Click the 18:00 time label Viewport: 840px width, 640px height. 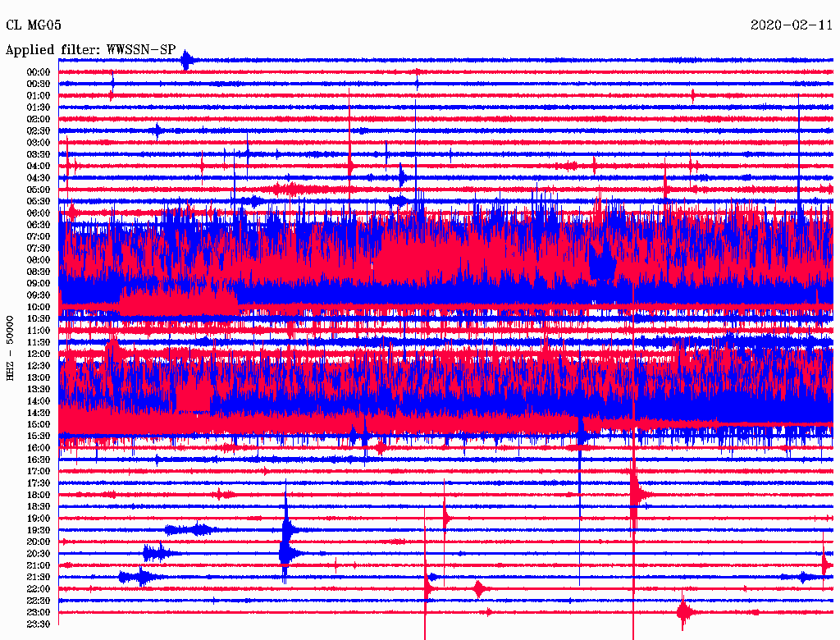pyautogui.click(x=39, y=496)
